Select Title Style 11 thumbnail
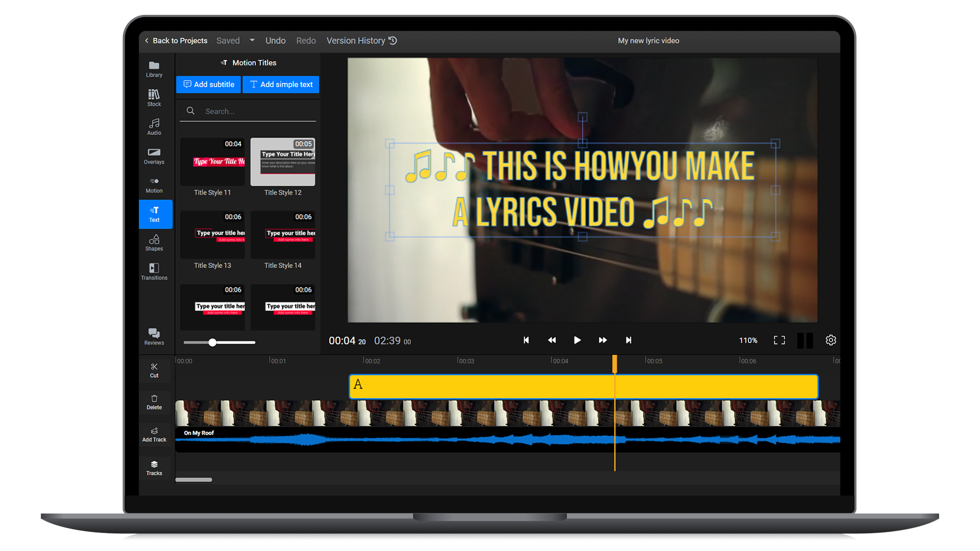This screenshot has width=980, height=551. tap(212, 161)
